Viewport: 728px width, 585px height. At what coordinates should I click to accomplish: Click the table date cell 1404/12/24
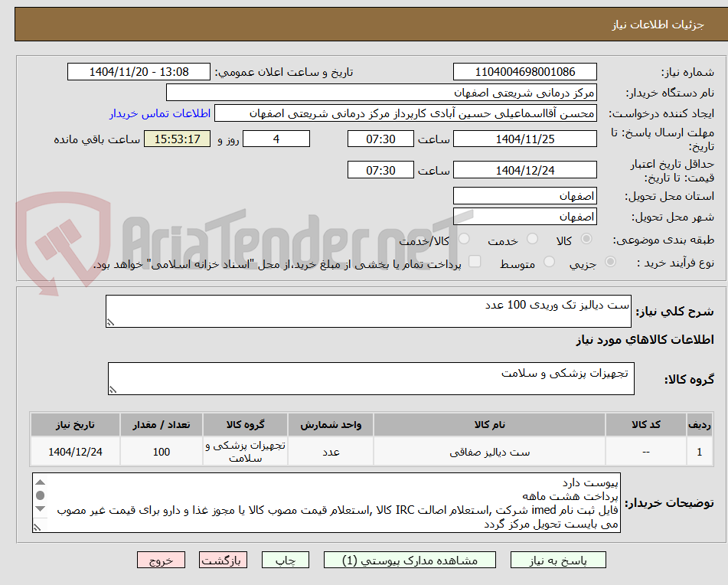coord(75,452)
